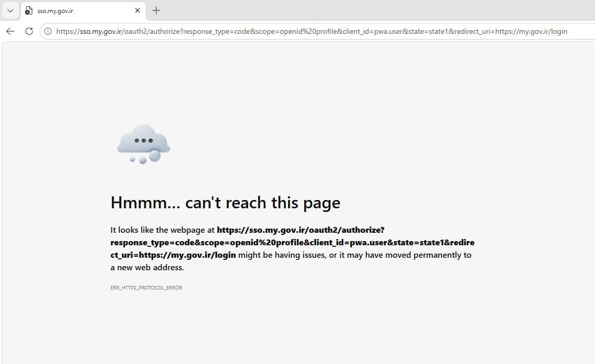Click the bold sso.my.gov.ir URL in message
The image size is (595, 364).
[x=293, y=242]
